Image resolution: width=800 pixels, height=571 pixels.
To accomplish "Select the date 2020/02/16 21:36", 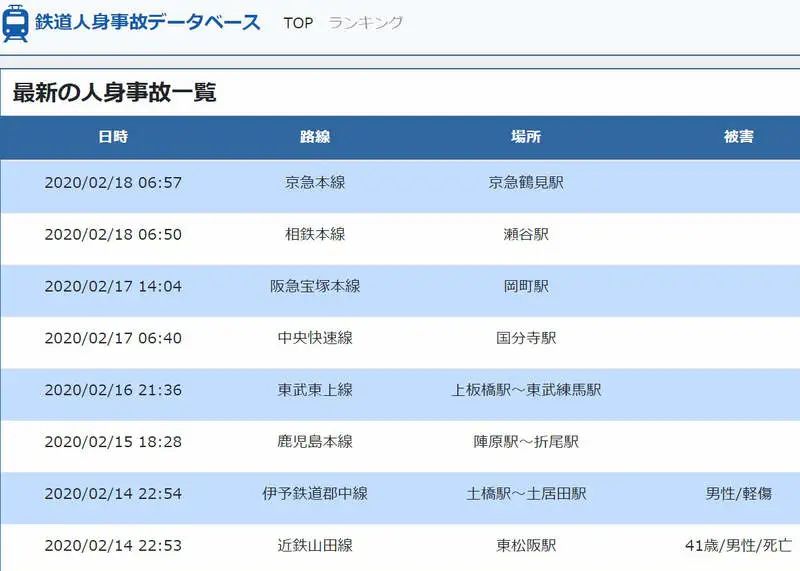I will [x=113, y=390].
